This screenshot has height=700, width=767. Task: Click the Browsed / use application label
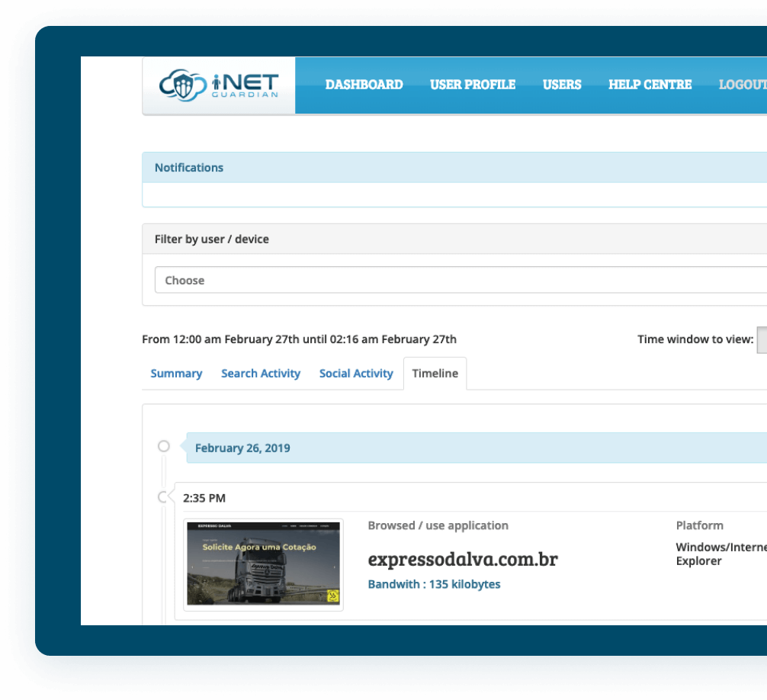point(438,526)
